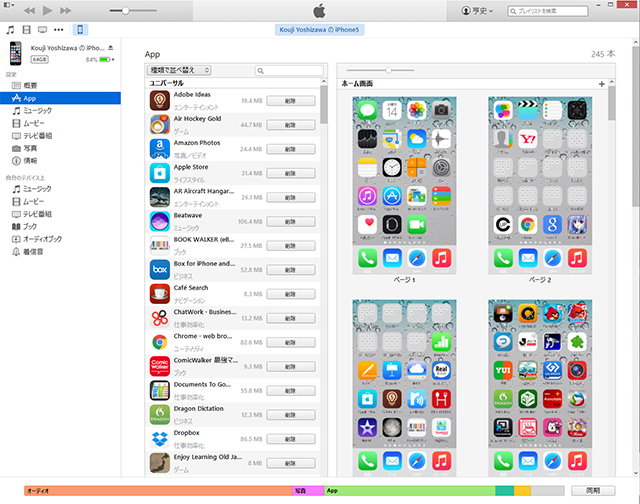
Task: Click the ComicWalker app icon
Action: pyautogui.click(x=160, y=366)
